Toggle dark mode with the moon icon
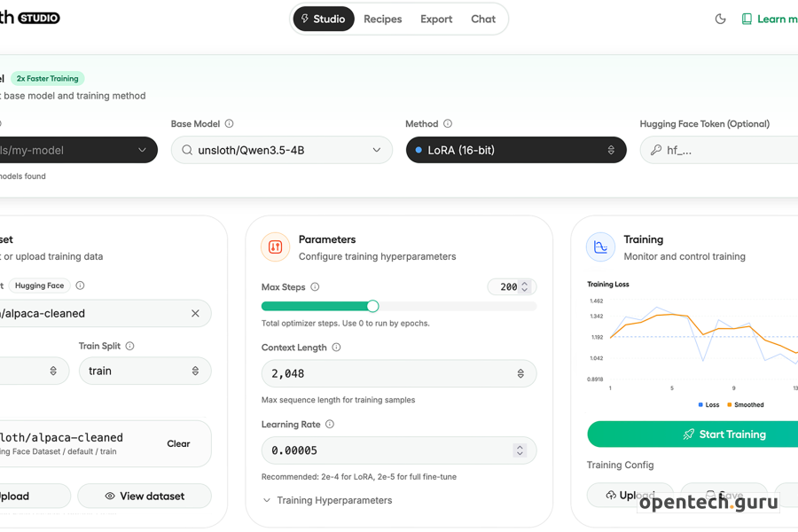The width and height of the screenshot is (798, 532). [x=720, y=19]
